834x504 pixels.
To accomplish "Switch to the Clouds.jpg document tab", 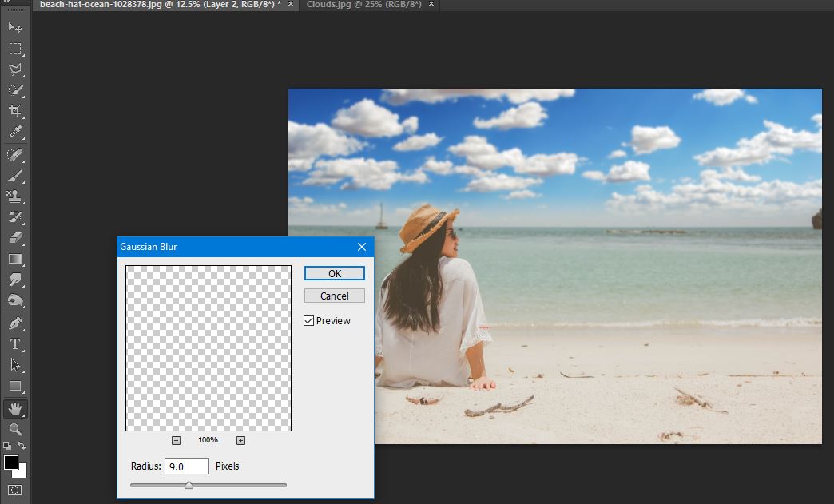I will coord(363,5).
